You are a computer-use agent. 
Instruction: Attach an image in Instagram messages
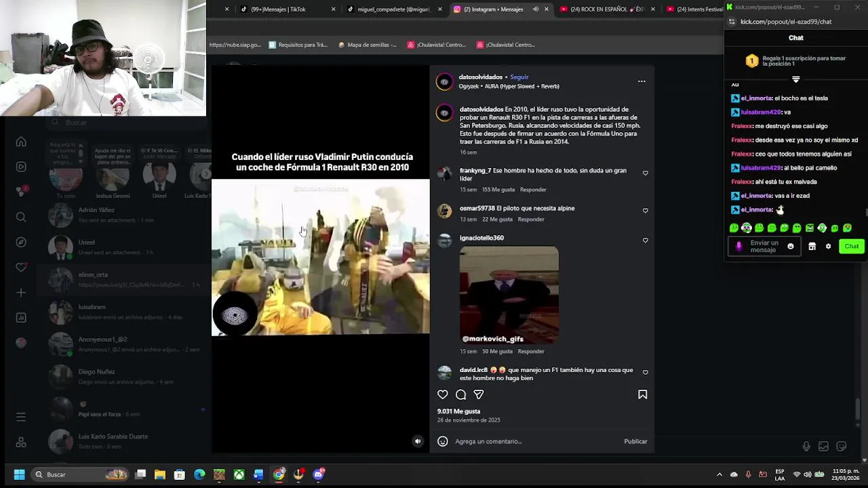tap(823, 447)
